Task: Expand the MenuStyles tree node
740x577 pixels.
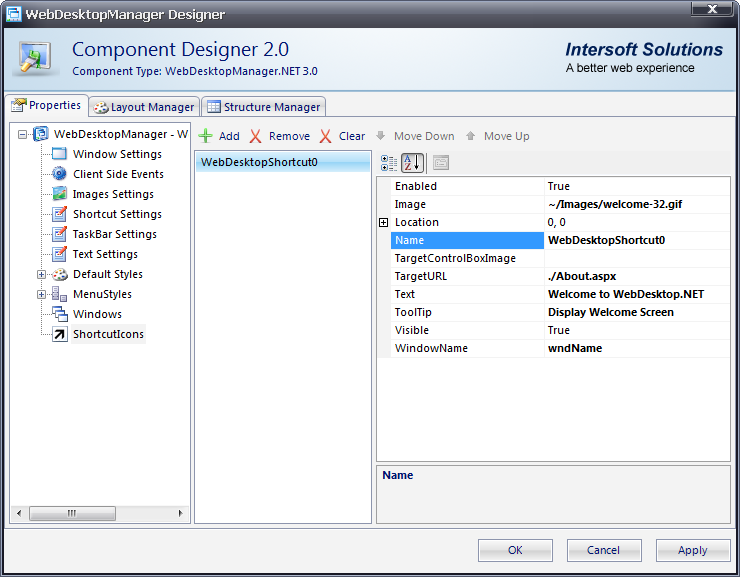Action: 42,294
